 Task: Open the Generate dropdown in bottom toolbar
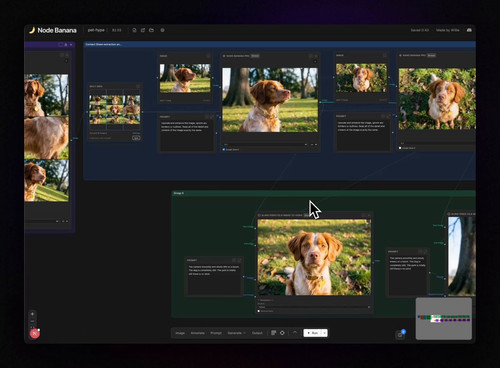[x=236, y=333]
